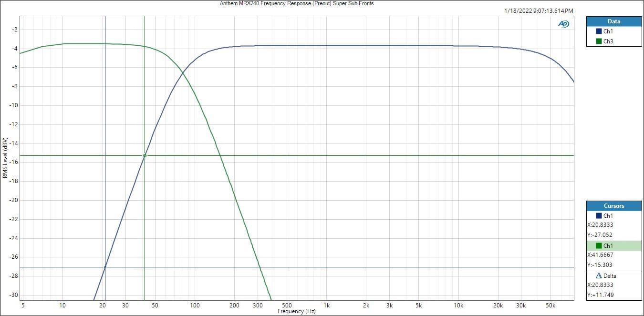Click the Delta triangle icon in Cursors
Image resolution: width=644 pixels, height=316 pixels.
pyautogui.click(x=599, y=275)
